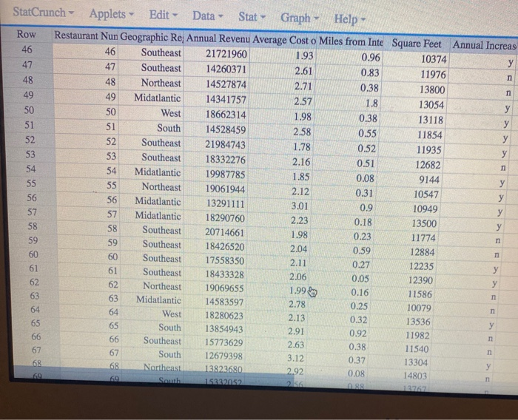Click average cost cell 3.12

click(295, 358)
